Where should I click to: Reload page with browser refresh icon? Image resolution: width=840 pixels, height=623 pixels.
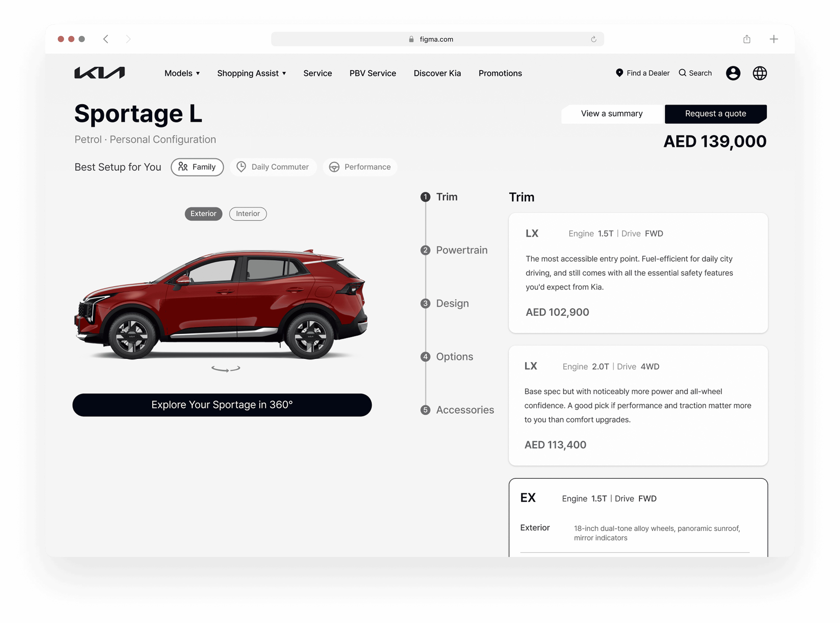tap(594, 39)
